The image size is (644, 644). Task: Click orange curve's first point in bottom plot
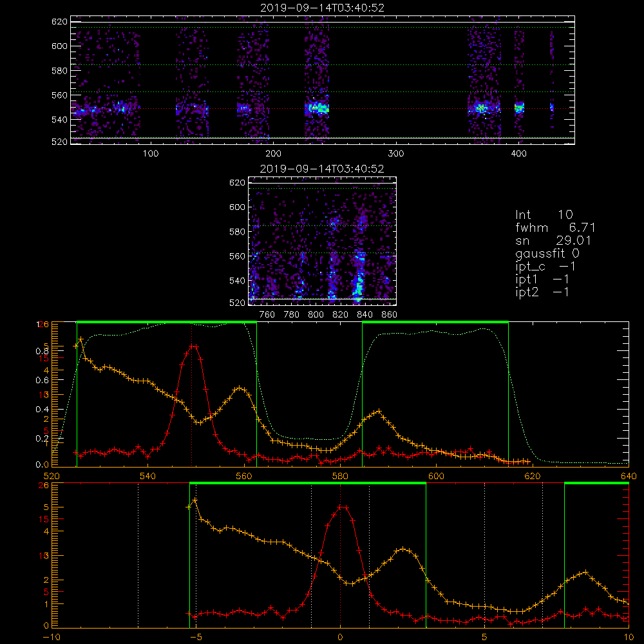click(189, 507)
